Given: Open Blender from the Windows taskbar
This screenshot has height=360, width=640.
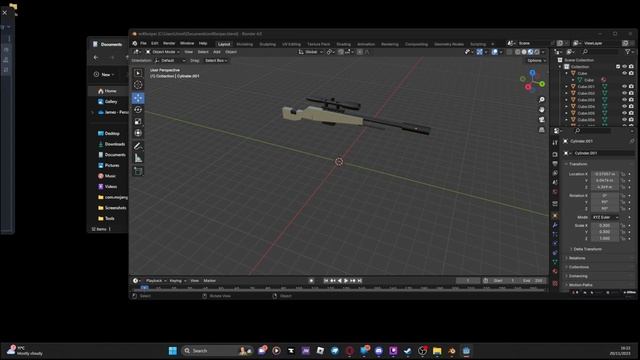Looking at the screenshot, I should [452, 351].
